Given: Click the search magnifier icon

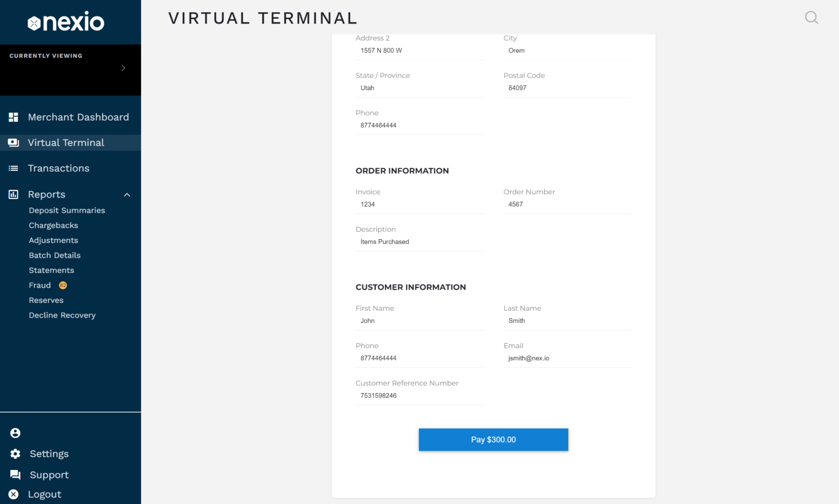Looking at the screenshot, I should (811, 18).
